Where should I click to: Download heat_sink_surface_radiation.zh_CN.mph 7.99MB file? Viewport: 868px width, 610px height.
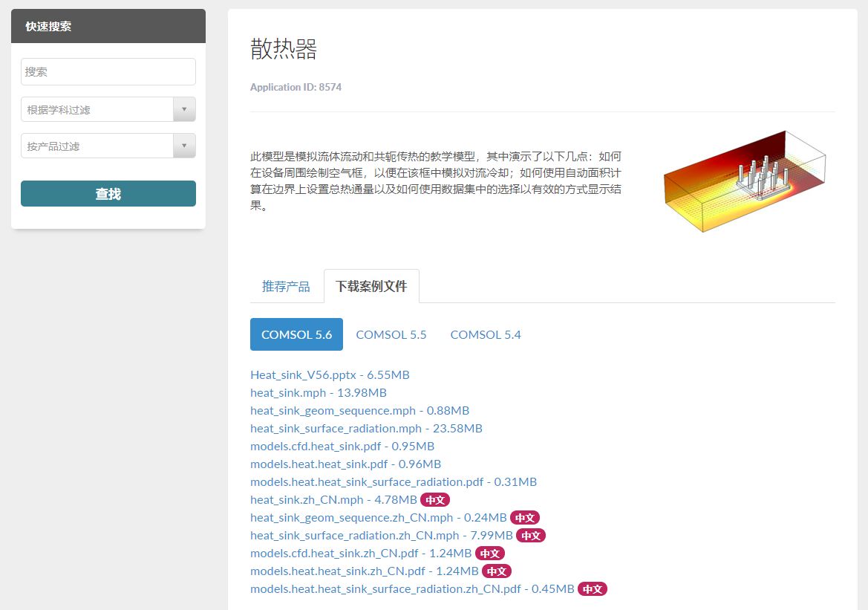coord(382,535)
